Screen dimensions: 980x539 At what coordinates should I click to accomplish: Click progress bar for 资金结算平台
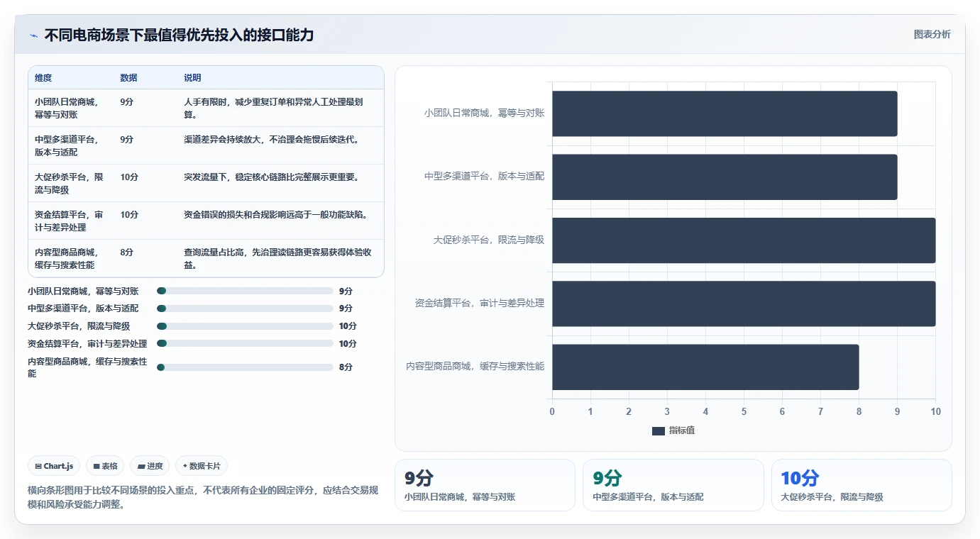[245, 343]
